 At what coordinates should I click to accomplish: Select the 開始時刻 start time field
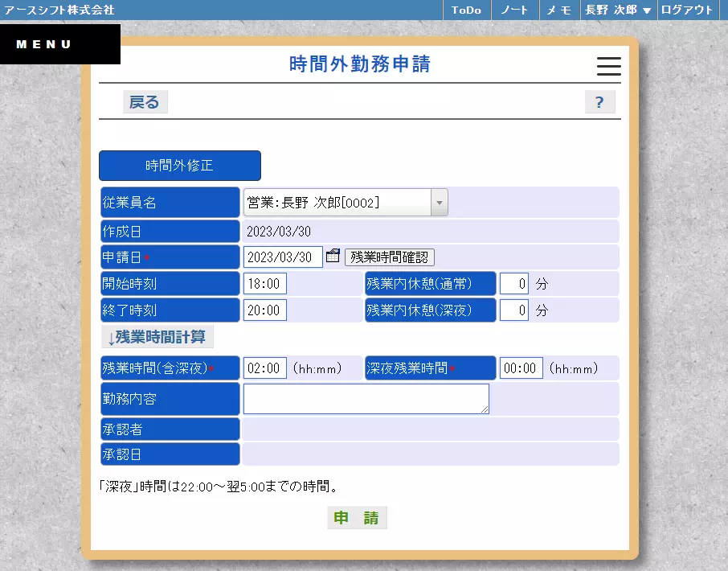(x=264, y=283)
